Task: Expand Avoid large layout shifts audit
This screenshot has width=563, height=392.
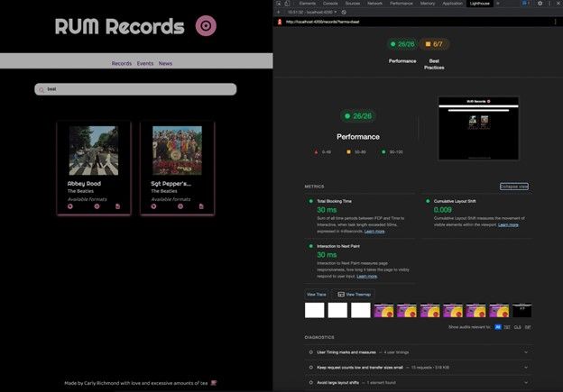Action: (x=419, y=383)
